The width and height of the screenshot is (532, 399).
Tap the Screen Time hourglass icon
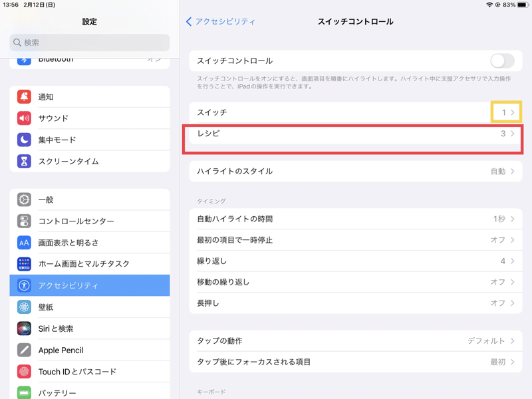[25, 161]
